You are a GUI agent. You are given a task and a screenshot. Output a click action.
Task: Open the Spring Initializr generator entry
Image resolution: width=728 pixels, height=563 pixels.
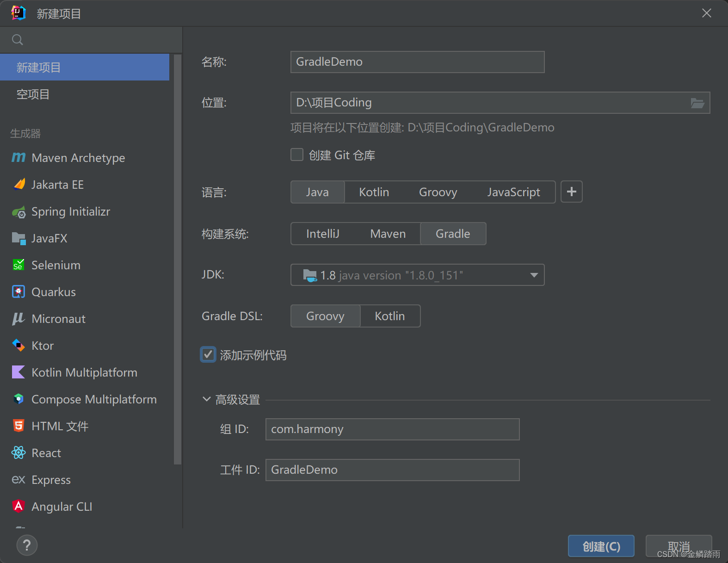point(85,211)
